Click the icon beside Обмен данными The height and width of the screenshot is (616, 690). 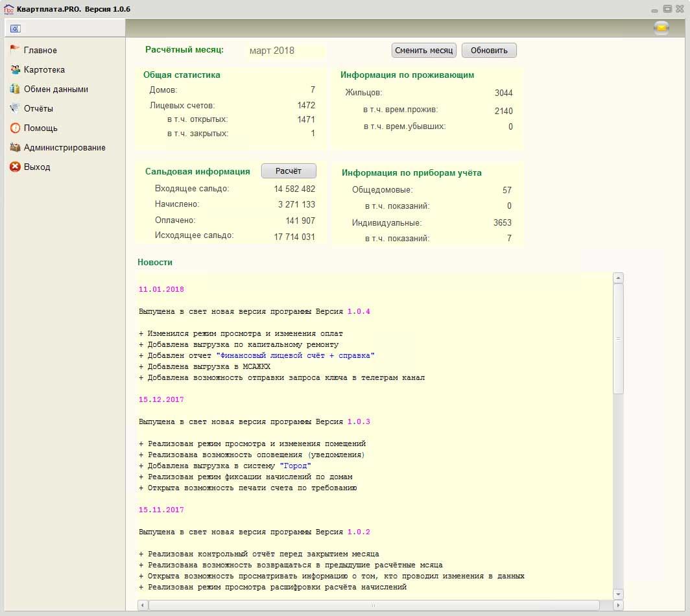click(15, 89)
